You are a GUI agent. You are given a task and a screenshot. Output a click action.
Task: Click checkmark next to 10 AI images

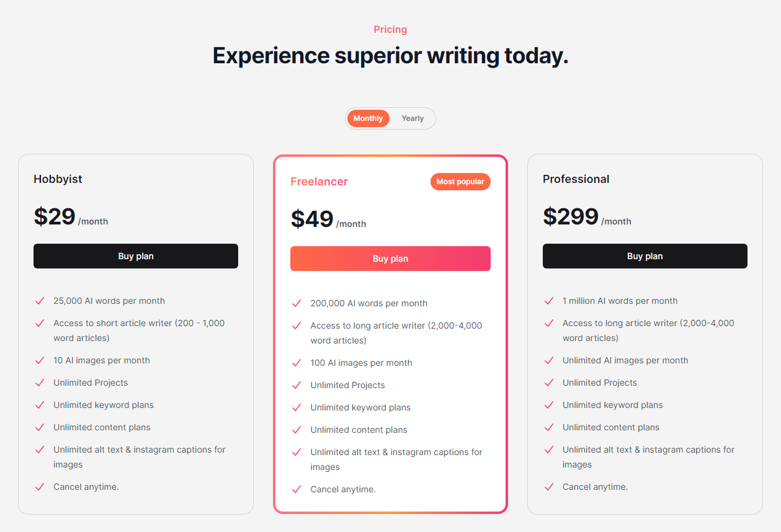point(40,360)
